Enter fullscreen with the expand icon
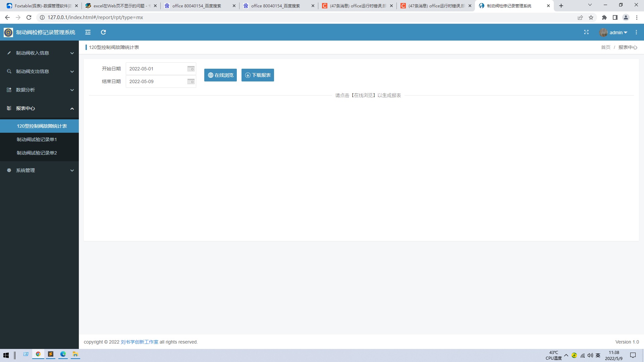644x362 pixels. coord(586,32)
